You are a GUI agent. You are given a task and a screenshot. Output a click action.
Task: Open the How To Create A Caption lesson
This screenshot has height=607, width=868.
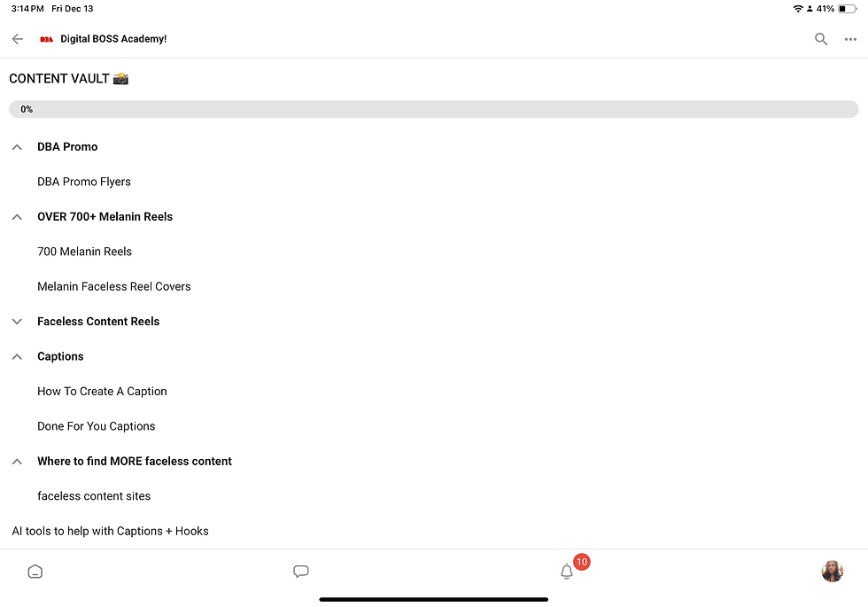click(x=102, y=391)
